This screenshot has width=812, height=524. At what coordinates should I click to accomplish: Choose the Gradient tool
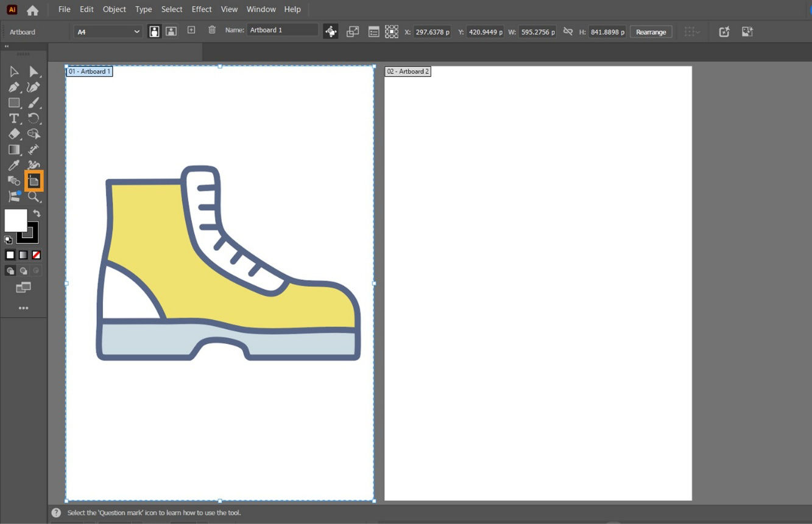tap(14, 149)
